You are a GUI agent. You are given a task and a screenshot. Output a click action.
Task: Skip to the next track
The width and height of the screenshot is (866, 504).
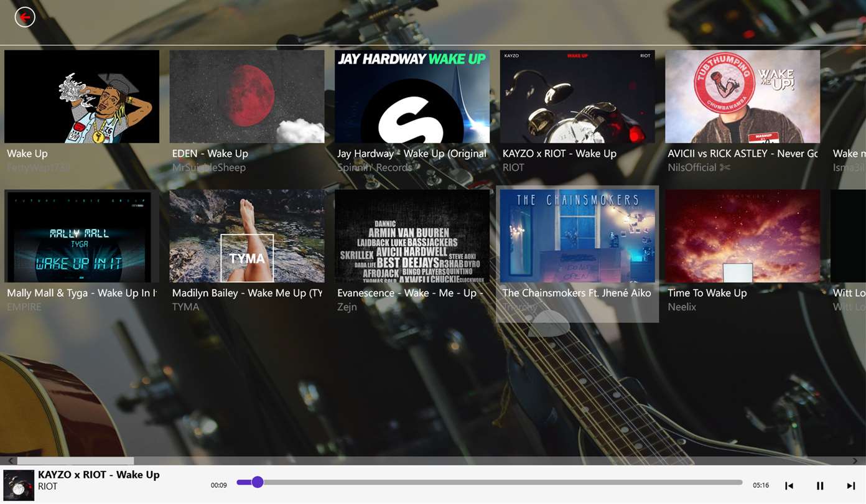click(x=850, y=485)
